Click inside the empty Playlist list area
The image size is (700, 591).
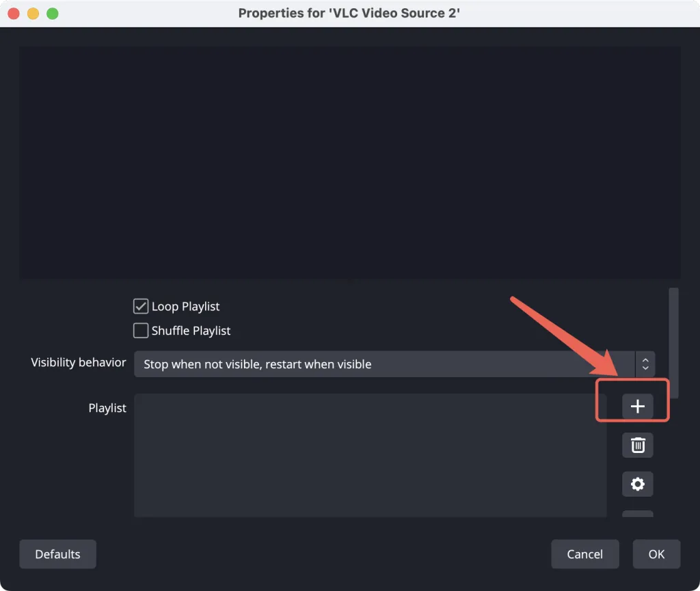coord(370,456)
